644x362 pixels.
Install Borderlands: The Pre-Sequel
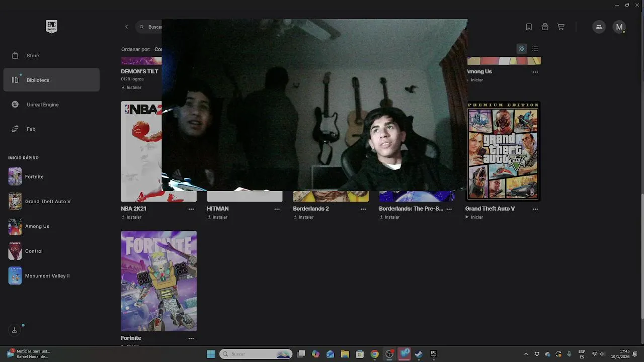389,217
